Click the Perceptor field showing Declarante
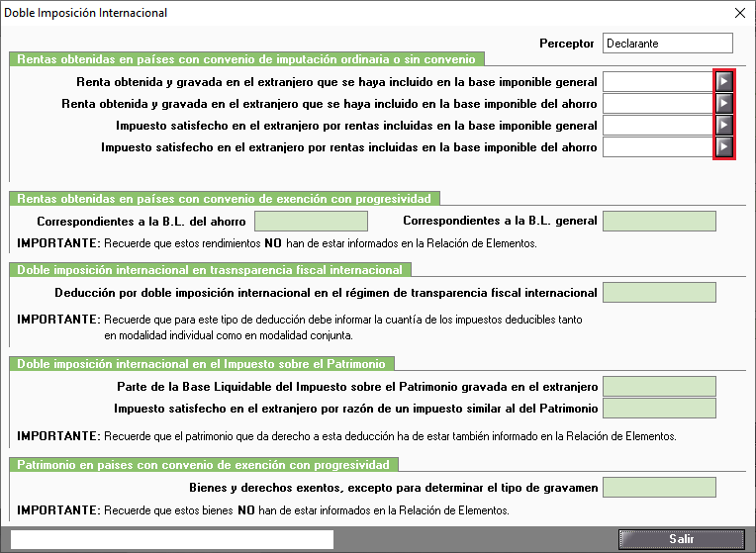This screenshot has width=756, height=553. 668,44
